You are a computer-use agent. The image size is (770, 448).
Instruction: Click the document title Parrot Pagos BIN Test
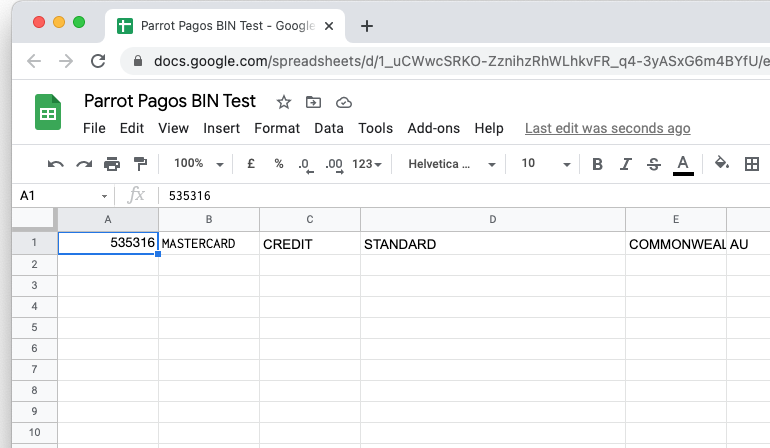coord(170,101)
